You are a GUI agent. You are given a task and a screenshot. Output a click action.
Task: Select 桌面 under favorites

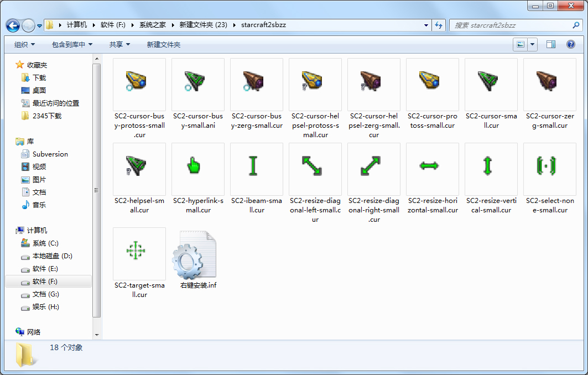(x=39, y=90)
